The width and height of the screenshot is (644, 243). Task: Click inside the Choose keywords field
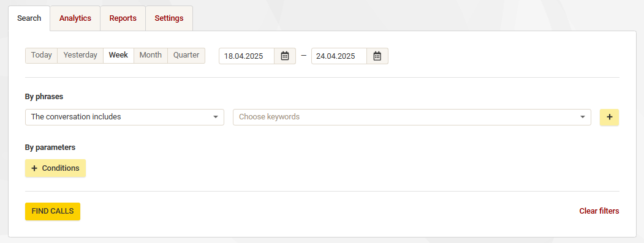[x=412, y=117]
